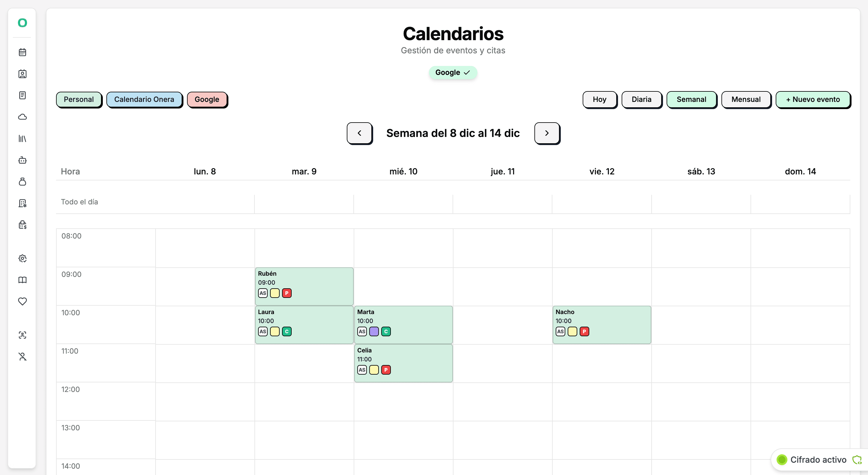868x475 pixels.
Task: Open the Google connection status dropdown
Action: pos(453,73)
